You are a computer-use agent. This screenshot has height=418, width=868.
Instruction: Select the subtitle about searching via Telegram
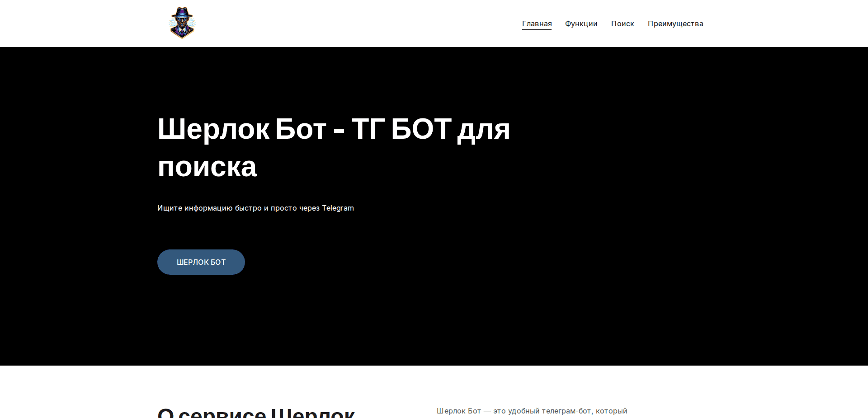pyautogui.click(x=255, y=208)
